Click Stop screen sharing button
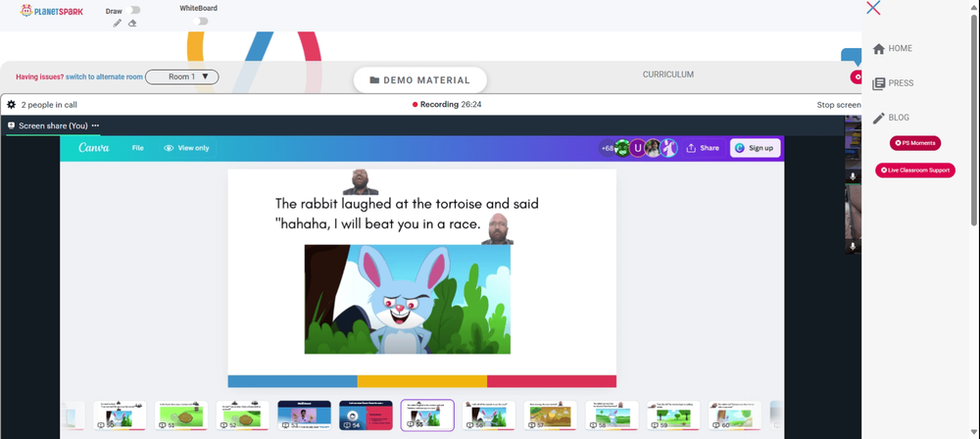980x439 pixels. point(839,105)
